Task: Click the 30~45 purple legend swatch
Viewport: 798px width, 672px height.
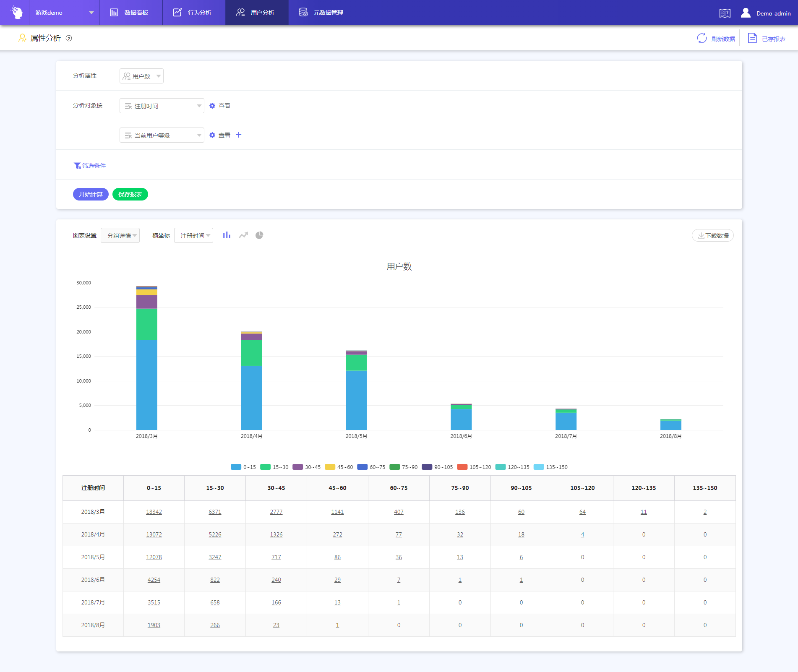Action: click(298, 467)
